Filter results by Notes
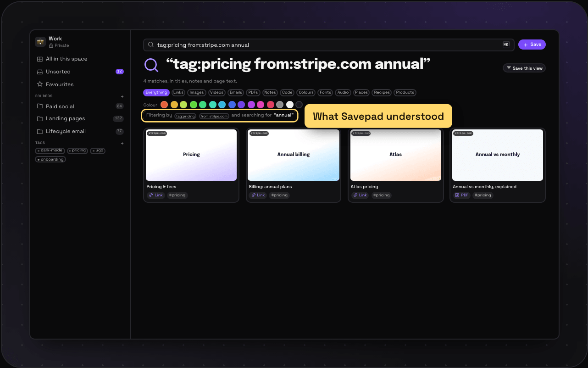588x368 pixels. [x=270, y=92]
